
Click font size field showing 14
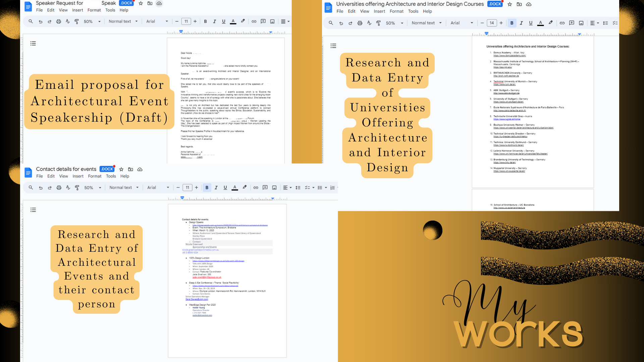coord(492,23)
